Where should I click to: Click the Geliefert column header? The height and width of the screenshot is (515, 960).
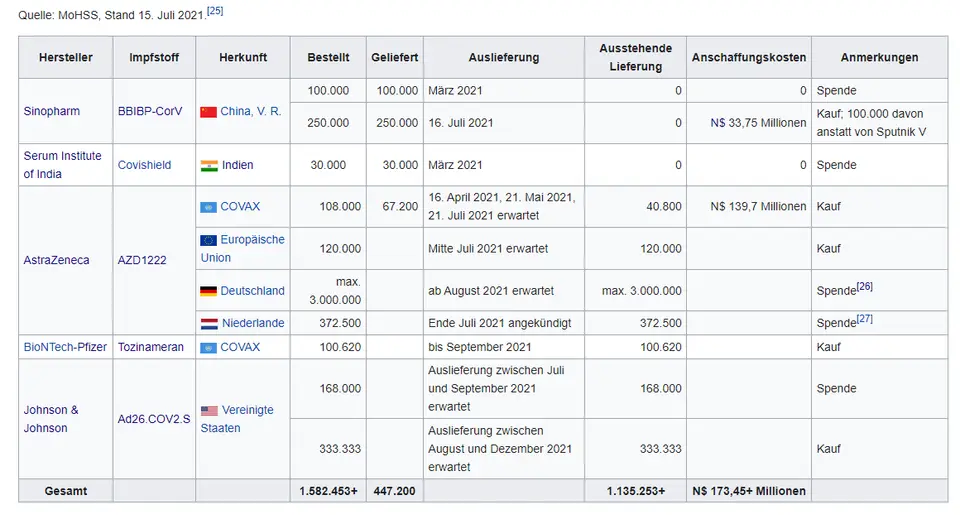click(x=395, y=57)
